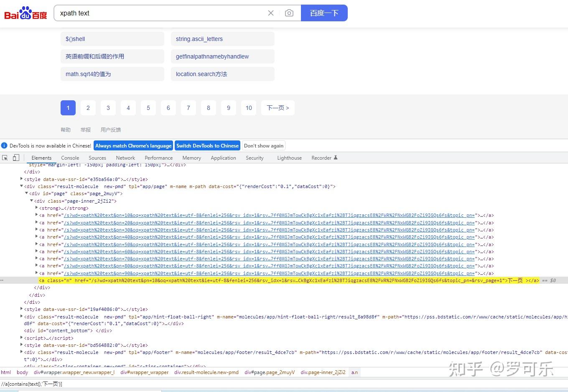The width and height of the screenshot is (568, 392).
Task: Open the Network panel
Action: click(125, 158)
